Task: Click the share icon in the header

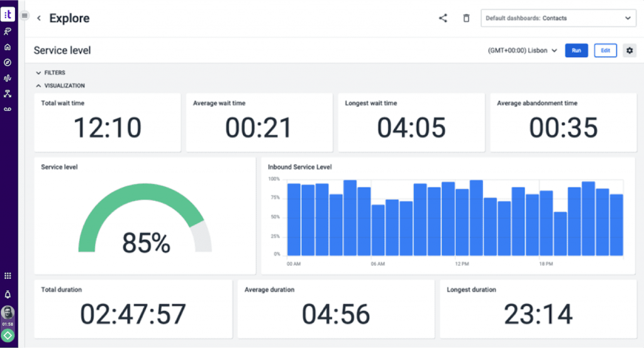Action: pos(443,18)
